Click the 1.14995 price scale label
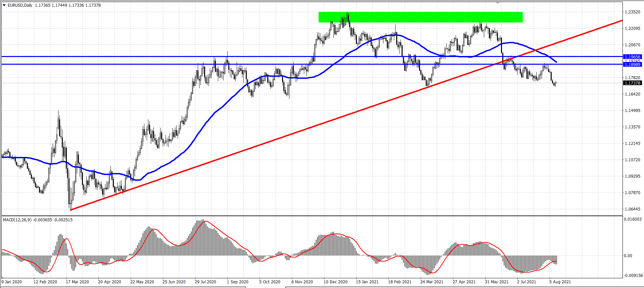644x288 pixels. click(632, 111)
